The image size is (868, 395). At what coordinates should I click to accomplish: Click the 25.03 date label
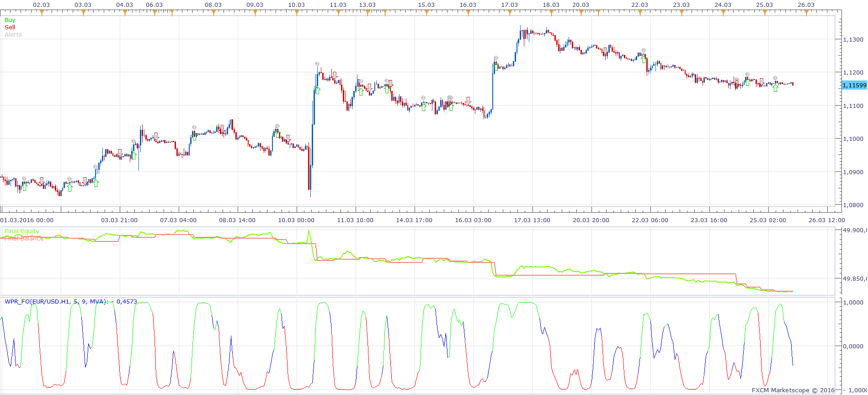coord(765,5)
